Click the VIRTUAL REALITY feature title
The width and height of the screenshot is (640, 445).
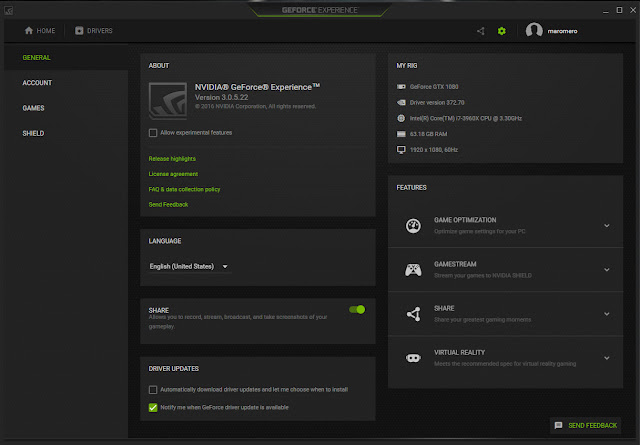pyautogui.click(x=459, y=352)
